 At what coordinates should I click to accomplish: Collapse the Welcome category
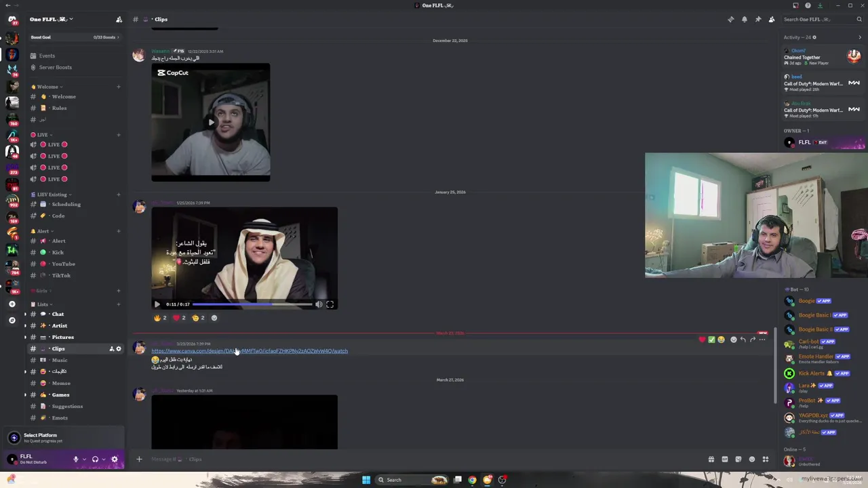[47, 87]
